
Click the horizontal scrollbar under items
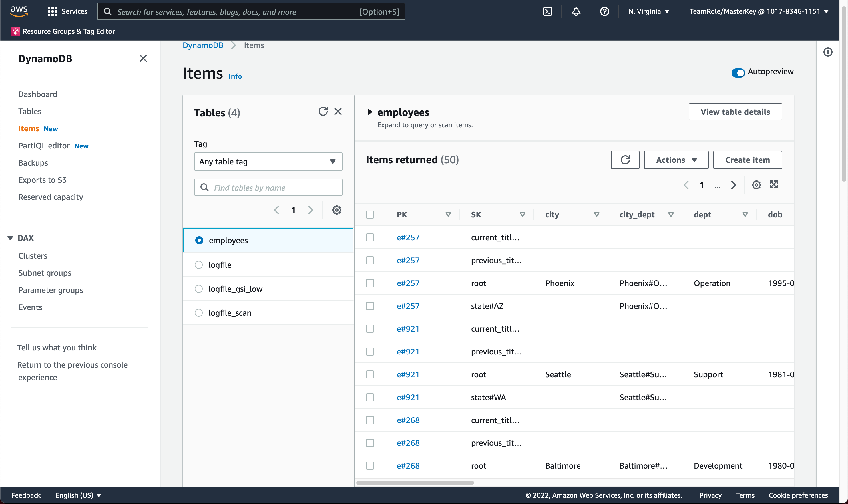coord(415,483)
